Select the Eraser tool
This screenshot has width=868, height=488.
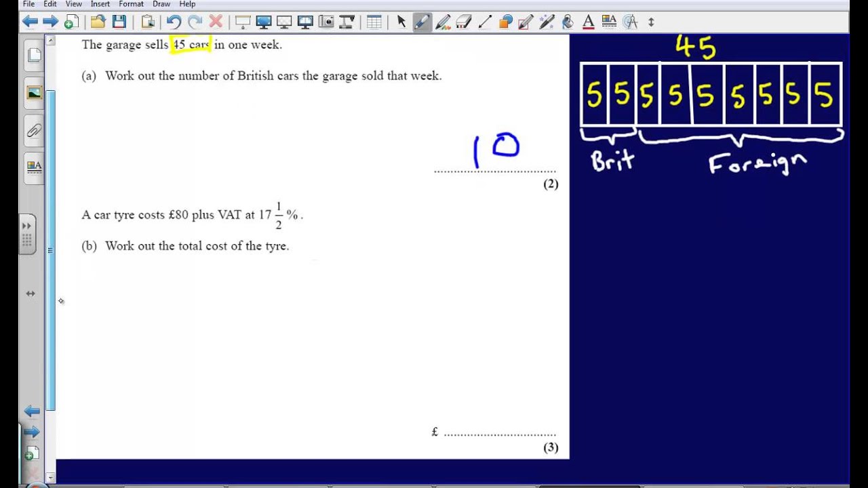(x=464, y=22)
